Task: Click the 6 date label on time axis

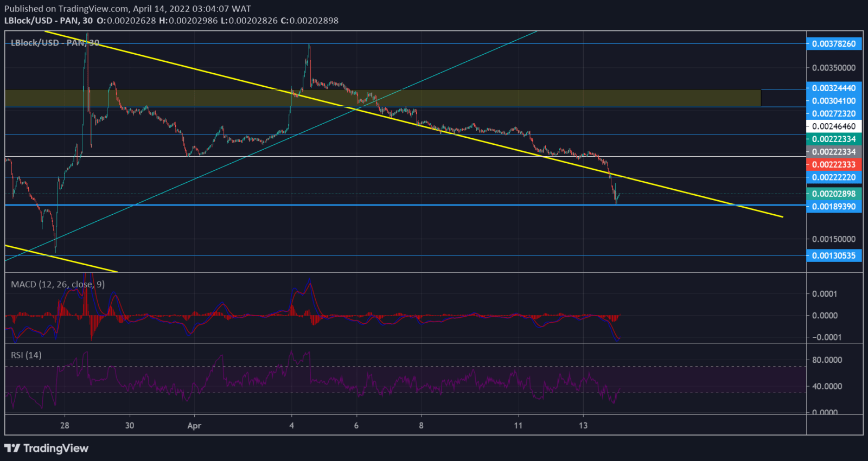Action: tap(356, 425)
